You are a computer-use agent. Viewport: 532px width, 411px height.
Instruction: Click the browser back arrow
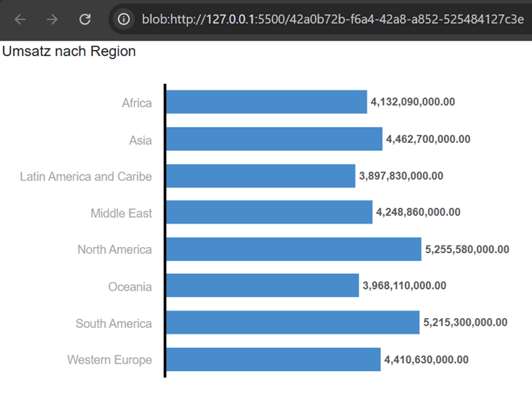click(x=20, y=19)
